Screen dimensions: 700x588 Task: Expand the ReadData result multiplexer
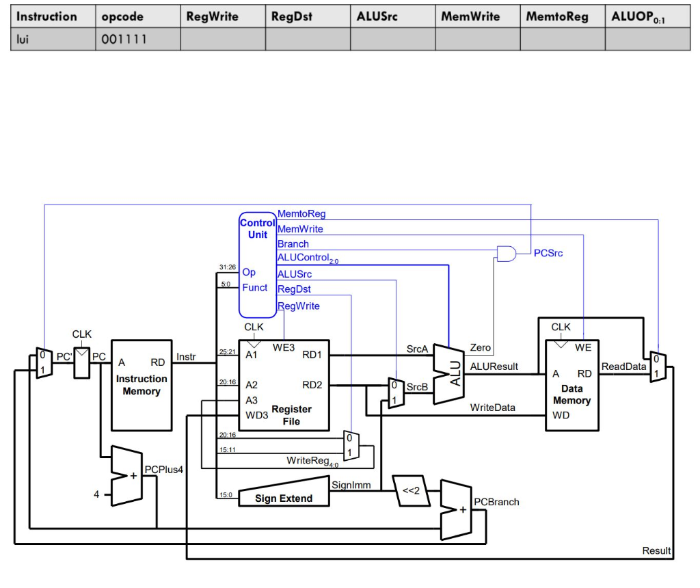point(659,366)
